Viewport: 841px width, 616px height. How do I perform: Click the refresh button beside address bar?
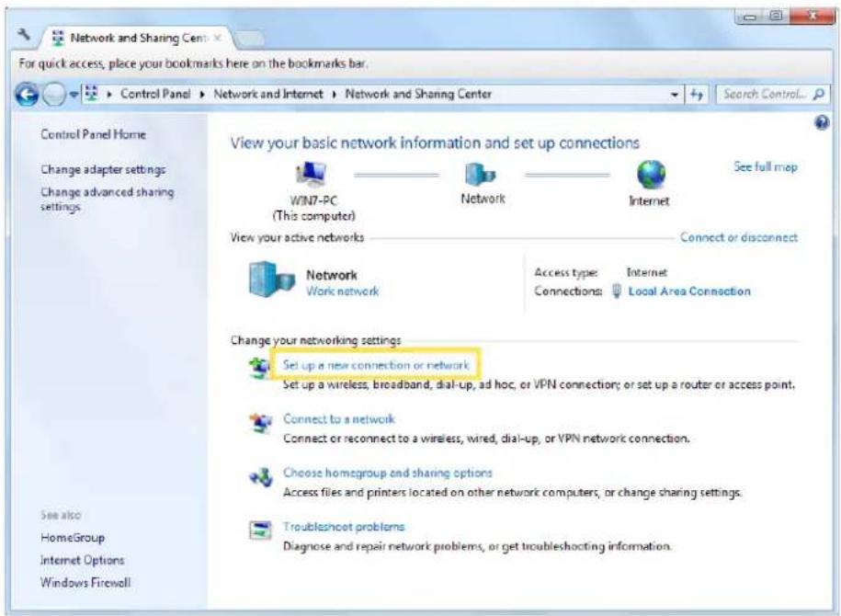(697, 95)
